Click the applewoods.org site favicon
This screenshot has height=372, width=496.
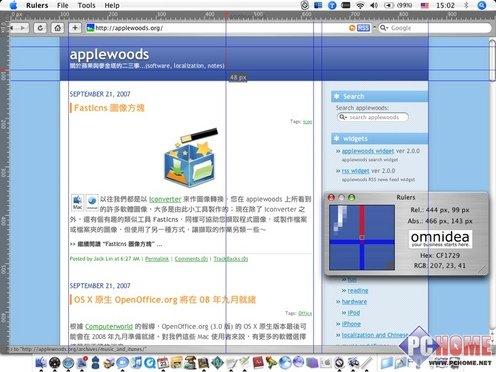point(90,28)
